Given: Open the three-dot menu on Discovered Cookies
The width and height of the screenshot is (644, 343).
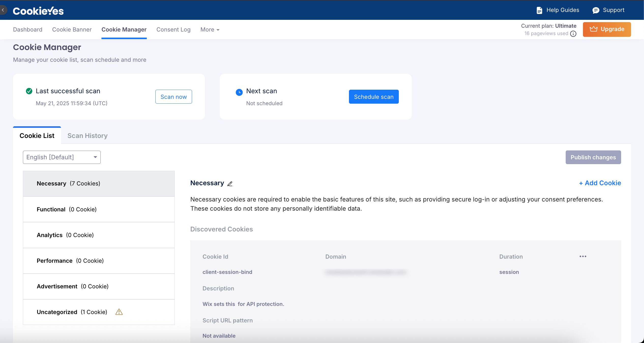Looking at the screenshot, I should click(x=583, y=256).
